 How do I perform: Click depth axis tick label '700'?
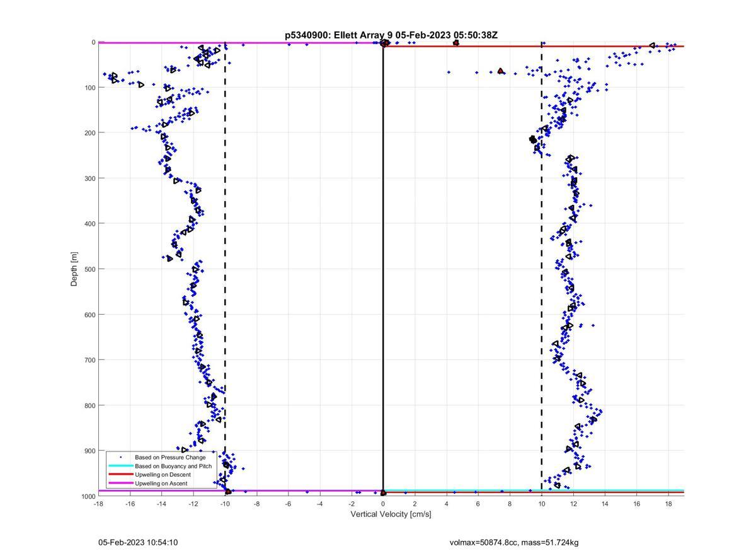pyautogui.click(x=89, y=360)
